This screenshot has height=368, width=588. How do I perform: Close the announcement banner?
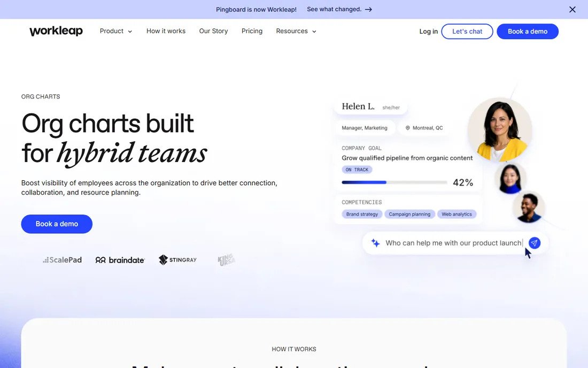[x=572, y=10]
